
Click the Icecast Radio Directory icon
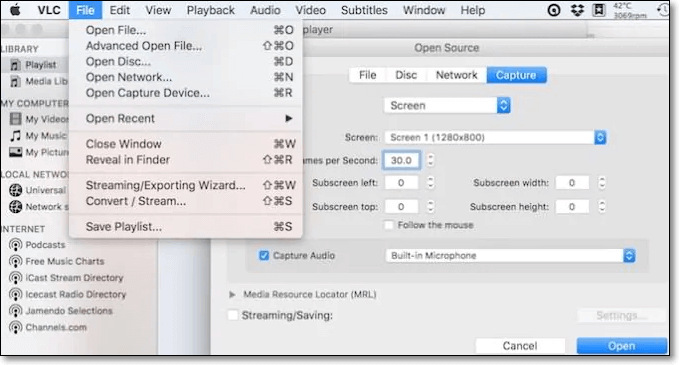[16, 294]
